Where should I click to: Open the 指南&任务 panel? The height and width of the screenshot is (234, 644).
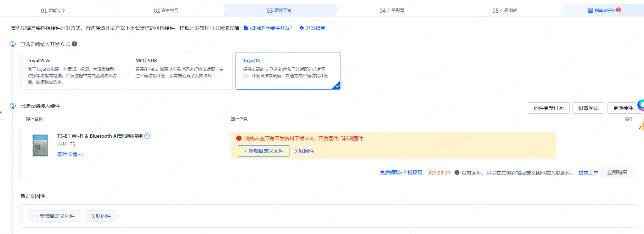click(604, 11)
